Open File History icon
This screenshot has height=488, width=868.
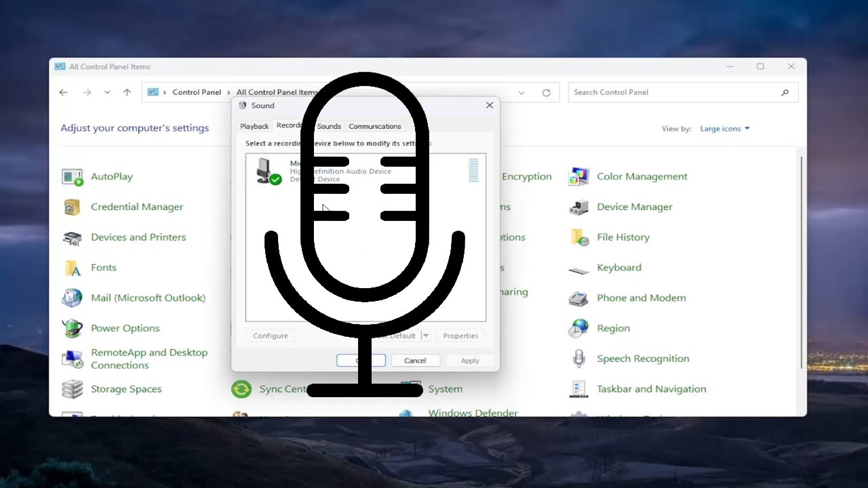tap(578, 238)
